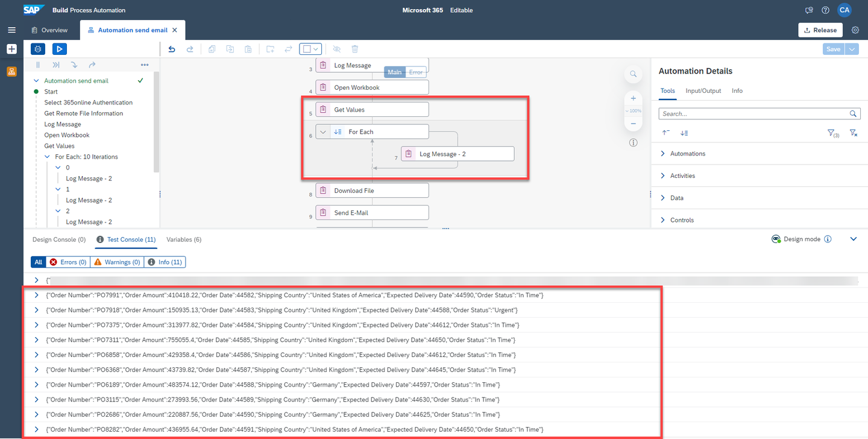Click the expand-all icon in Tools panel

[x=684, y=133]
